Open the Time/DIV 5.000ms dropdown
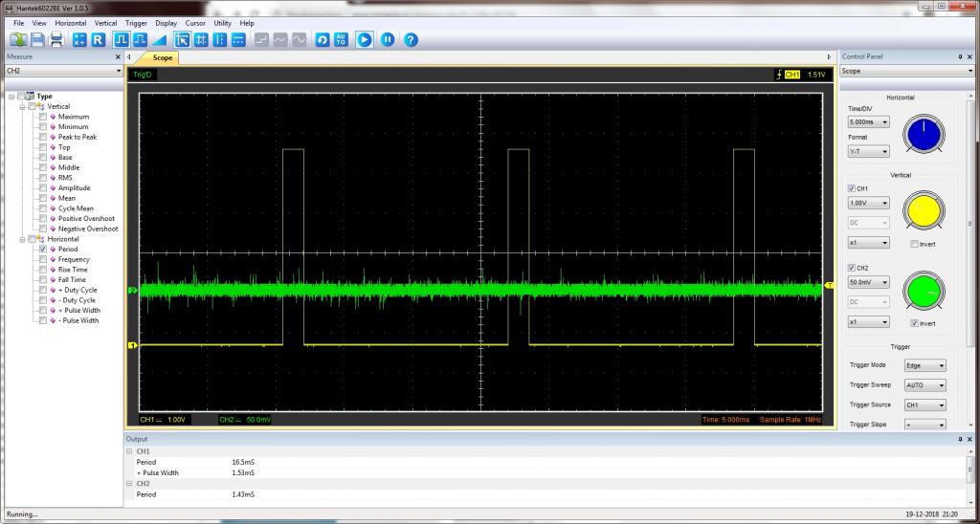The height and width of the screenshot is (524, 980). pyautogui.click(x=869, y=122)
